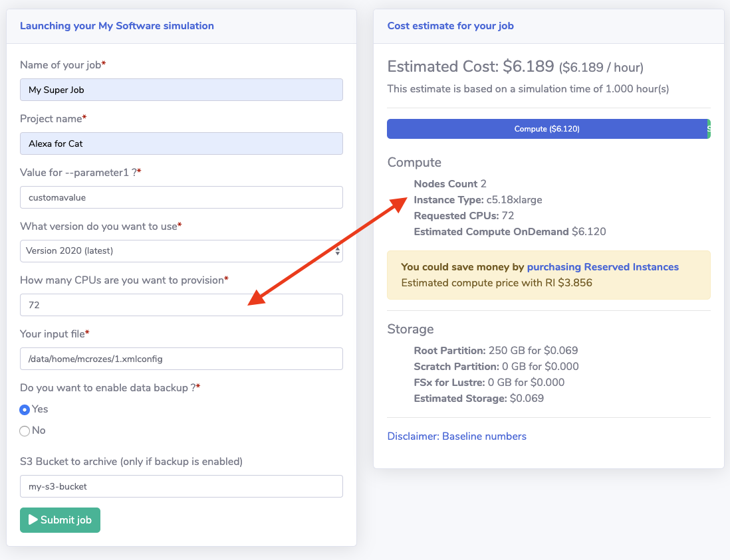The width and height of the screenshot is (730, 560).
Task: Click the --parameter1 value field
Action: point(181,197)
